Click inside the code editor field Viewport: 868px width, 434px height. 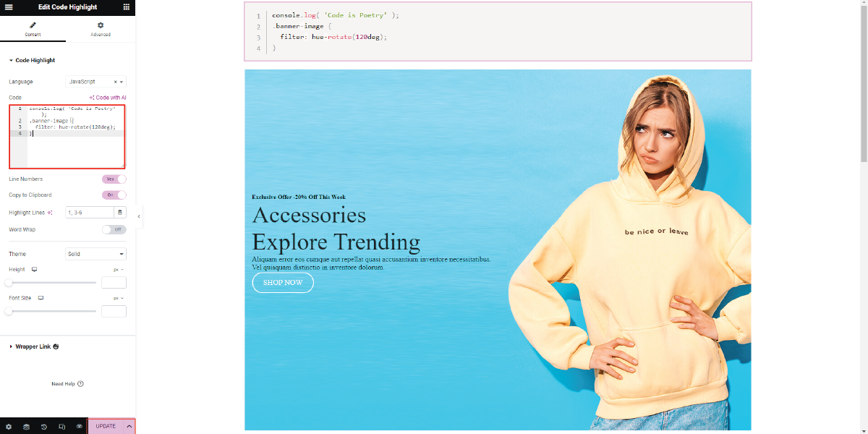pyautogui.click(x=67, y=136)
